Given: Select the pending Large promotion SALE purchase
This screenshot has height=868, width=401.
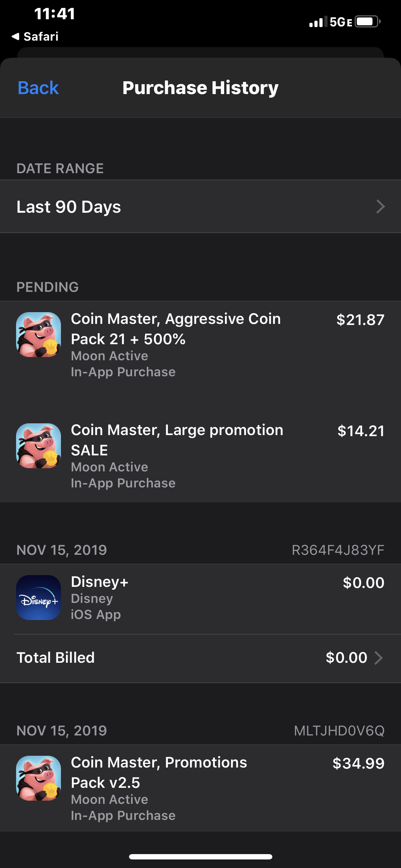Looking at the screenshot, I should coord(200,455).
